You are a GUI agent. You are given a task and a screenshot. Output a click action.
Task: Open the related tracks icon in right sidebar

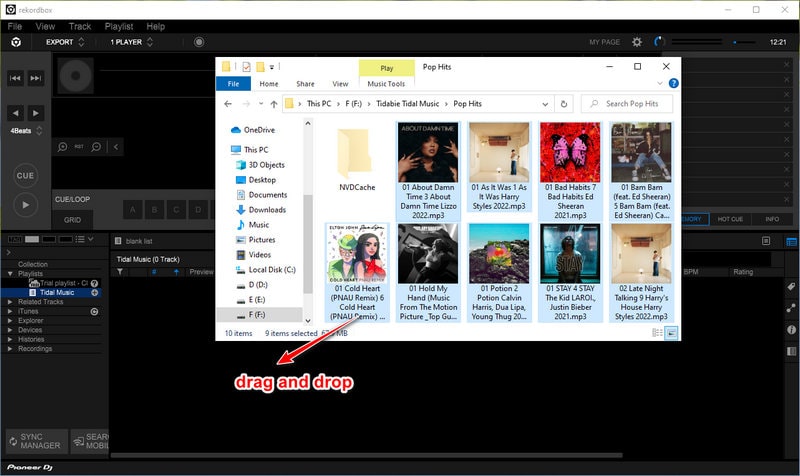(x=791, y=308)
